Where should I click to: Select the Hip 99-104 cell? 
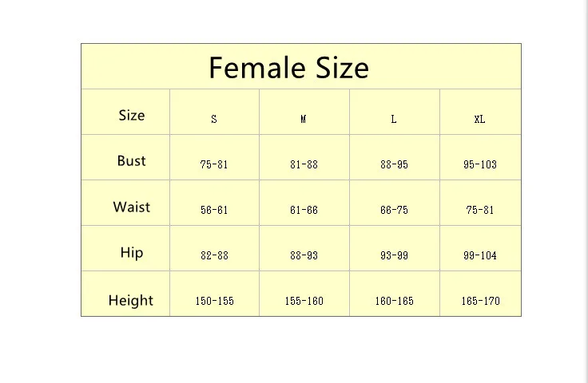[x=479, y=255]
